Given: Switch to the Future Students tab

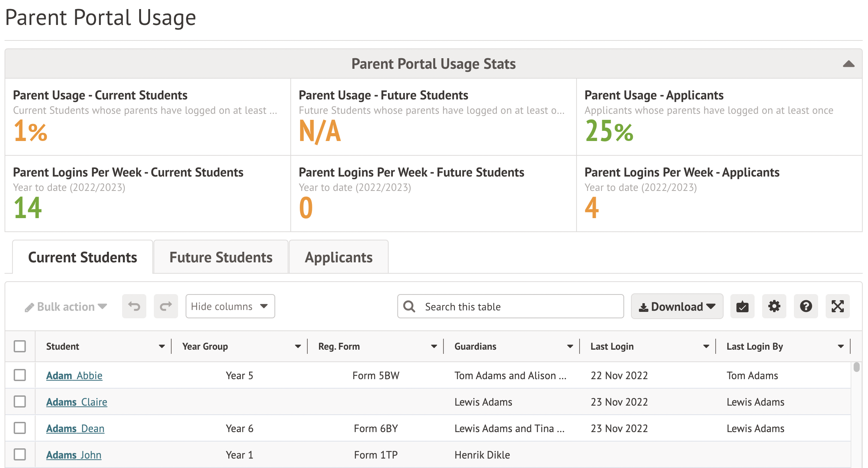Looking at the screenshot, I should pos(221,257).
